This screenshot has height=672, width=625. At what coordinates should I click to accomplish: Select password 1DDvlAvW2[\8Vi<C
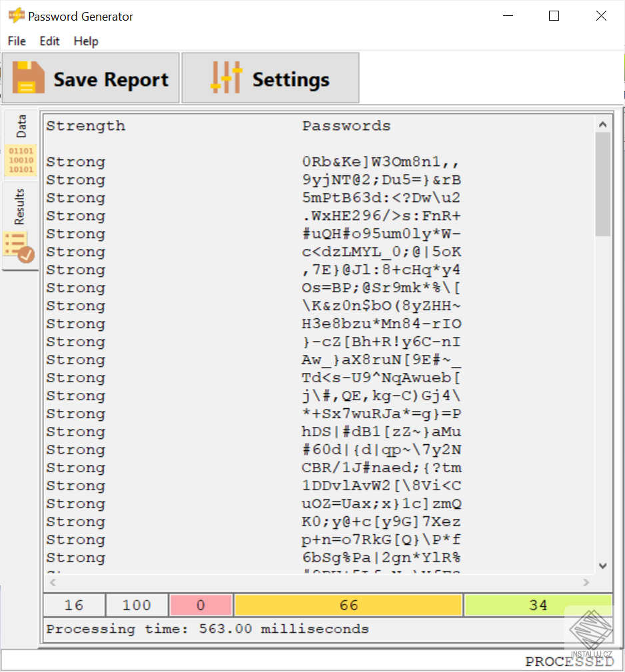[x=381, y=486]
